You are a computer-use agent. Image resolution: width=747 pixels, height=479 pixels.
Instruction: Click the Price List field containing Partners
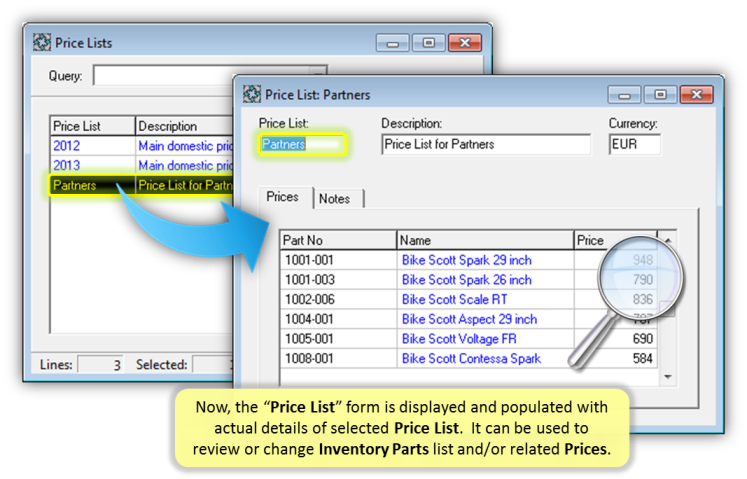pyautogui.click(x=301, y=144)
